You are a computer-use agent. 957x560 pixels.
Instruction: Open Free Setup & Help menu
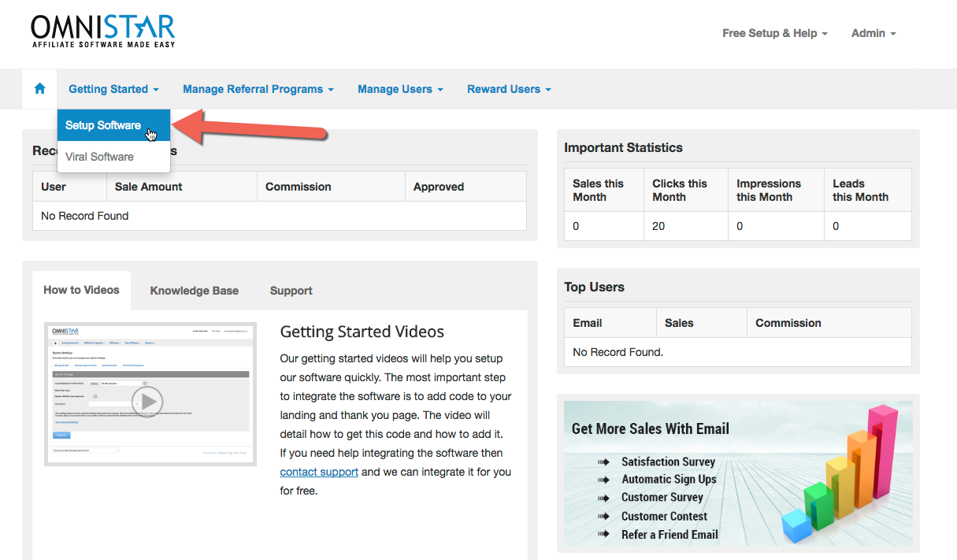774,33
